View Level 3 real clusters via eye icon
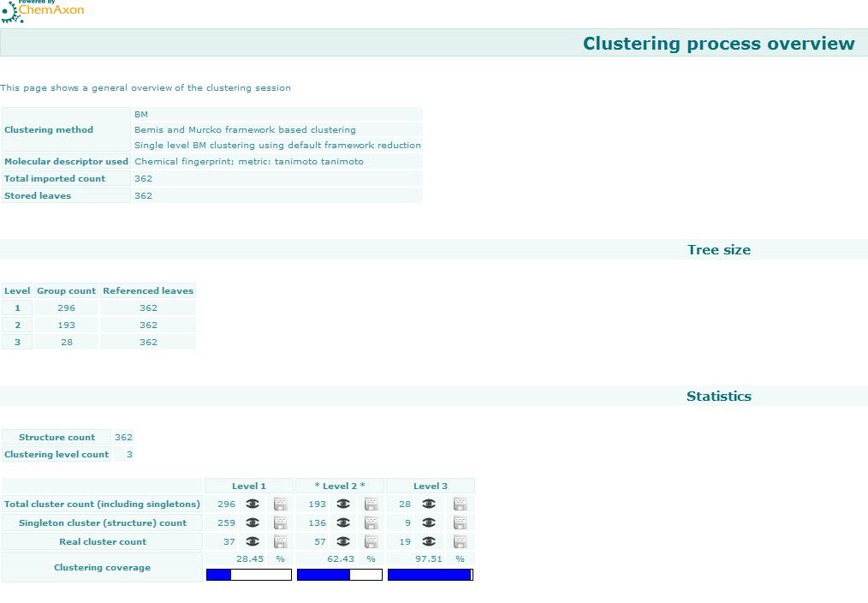 (x=430, y=541)
